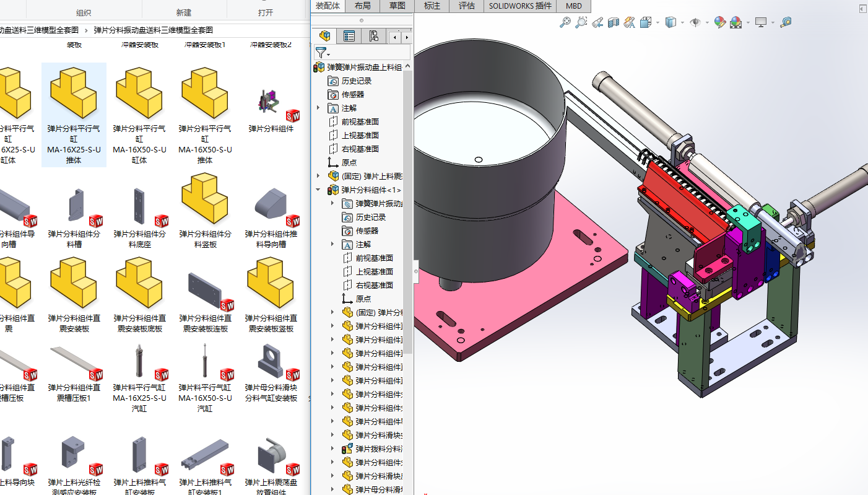Open the Edit Appearance color wheel

[719, 23]
